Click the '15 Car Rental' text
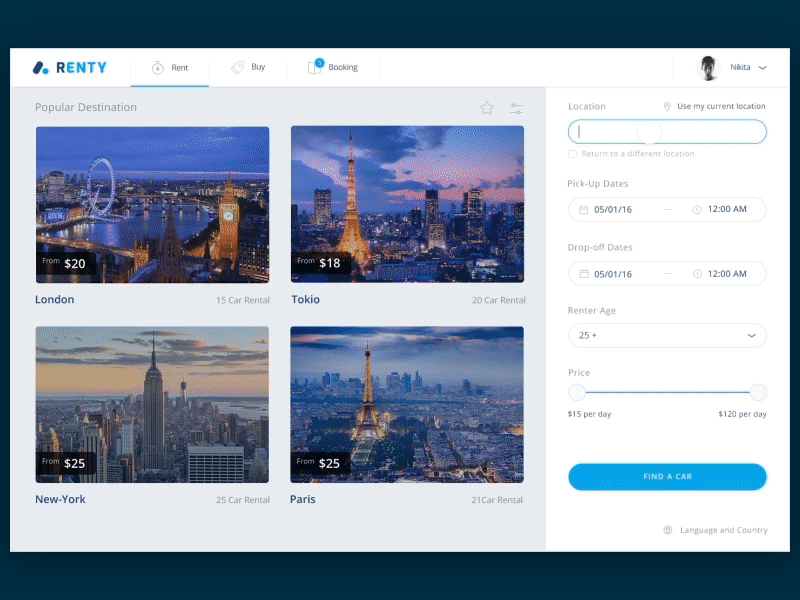800x600 pixels. (243, 300)
